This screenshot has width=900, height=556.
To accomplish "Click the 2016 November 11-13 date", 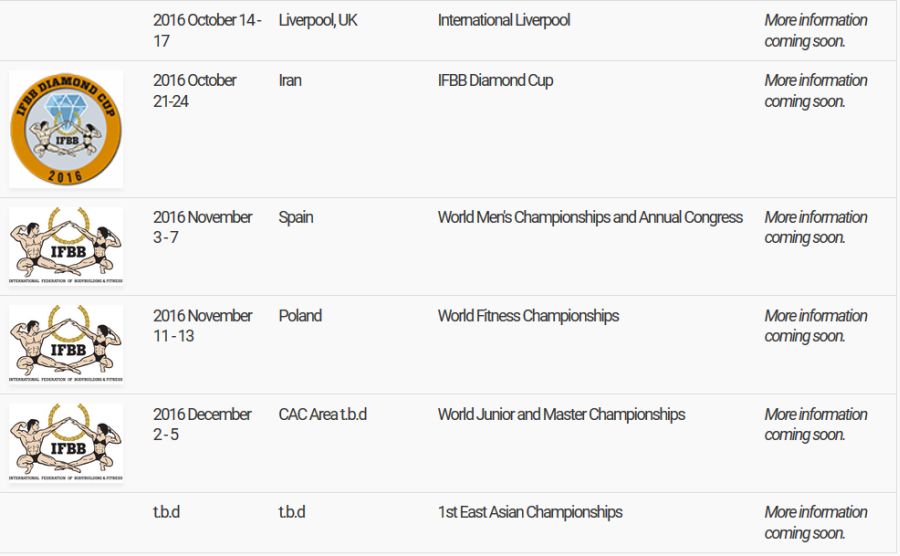I will 202,325.
